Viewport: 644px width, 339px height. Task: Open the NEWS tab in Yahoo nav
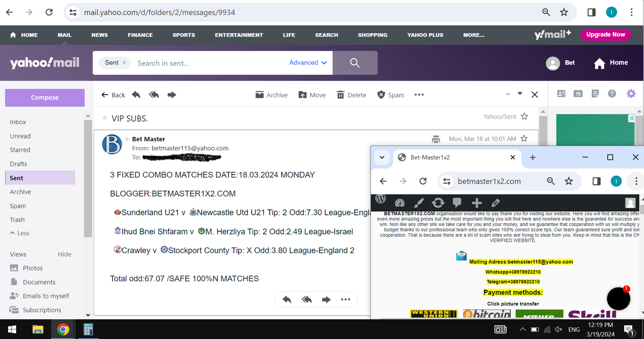pyautogui.click(x=100, y=35)
